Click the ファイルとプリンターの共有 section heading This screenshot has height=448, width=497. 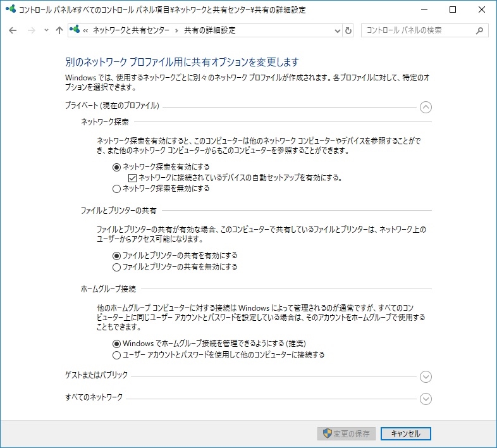118,210
